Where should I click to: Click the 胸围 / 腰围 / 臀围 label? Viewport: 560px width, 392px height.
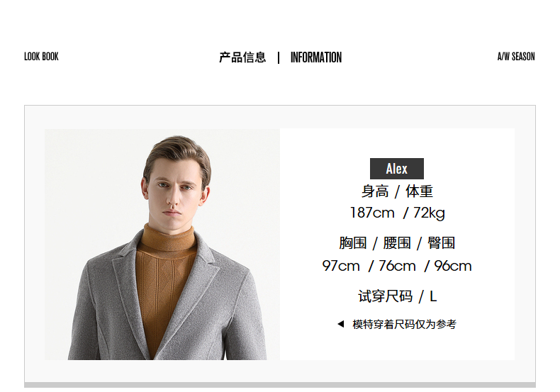pos(397,243)
